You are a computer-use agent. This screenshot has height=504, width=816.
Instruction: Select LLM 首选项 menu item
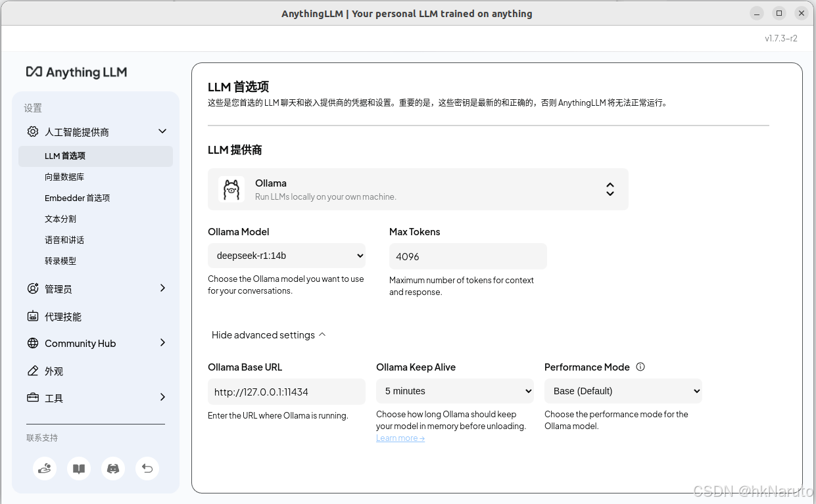pyautogui.click(x=95, y=156)
